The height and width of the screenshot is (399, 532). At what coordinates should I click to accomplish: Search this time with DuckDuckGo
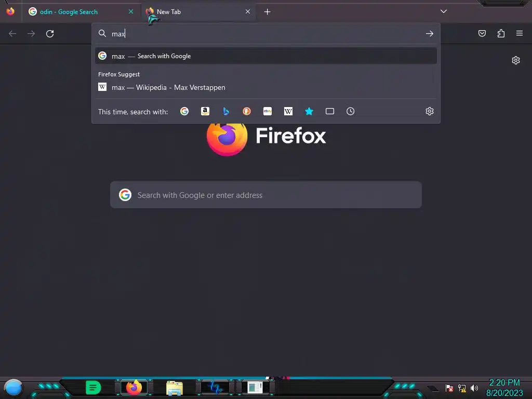pos(247,111)
